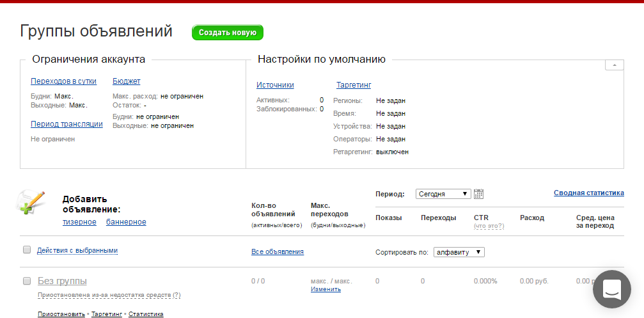
Task: Open the Период трансляции link
Action: [x=67, y=124]
